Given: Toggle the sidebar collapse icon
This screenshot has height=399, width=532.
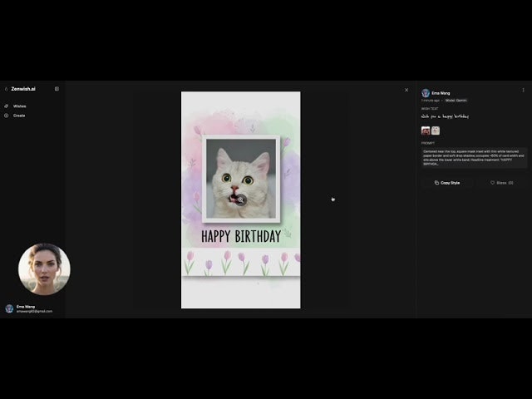Looking at the screenshot, I should coord(57,89).
